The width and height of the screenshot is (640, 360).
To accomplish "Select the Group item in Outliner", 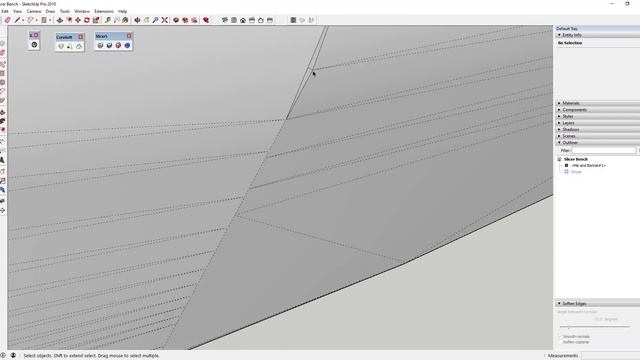I will coord(576,172).
